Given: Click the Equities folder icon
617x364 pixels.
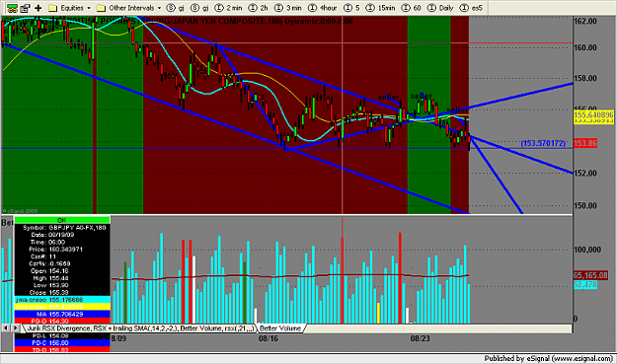Looking at the screenshot, I should 52,8.
